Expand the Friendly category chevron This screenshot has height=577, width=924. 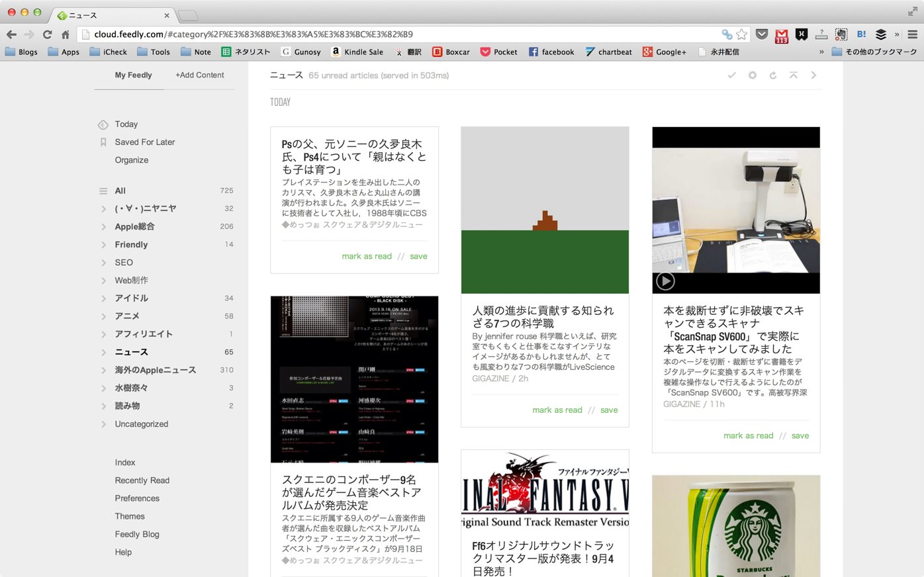pyautogui.click(x=103, y=245)
